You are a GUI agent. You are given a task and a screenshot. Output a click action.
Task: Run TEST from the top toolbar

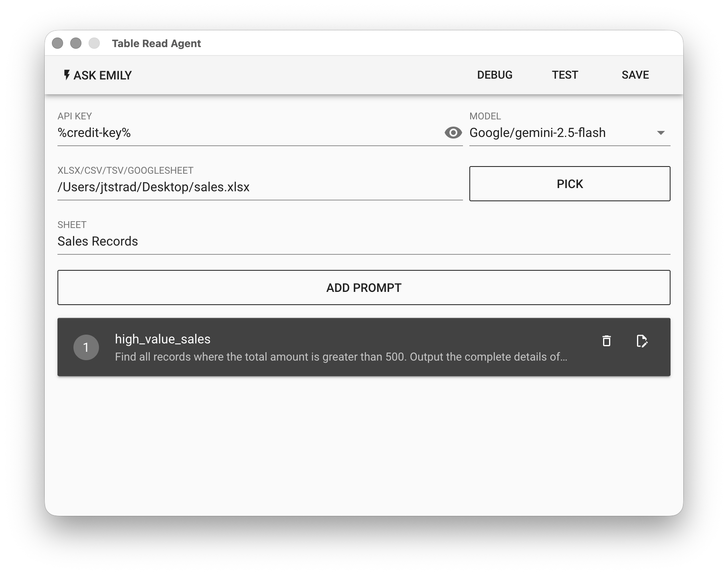coord(565,75)
